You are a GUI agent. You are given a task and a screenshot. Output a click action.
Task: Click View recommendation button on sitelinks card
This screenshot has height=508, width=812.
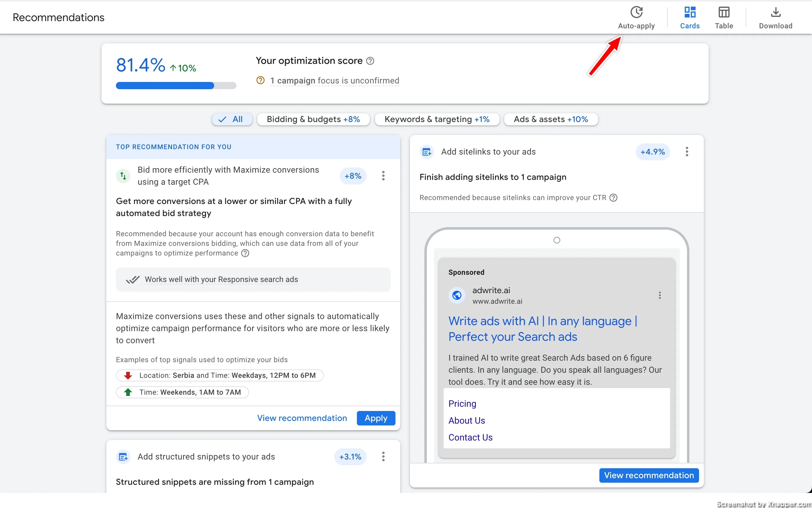[x=648, y=475]
